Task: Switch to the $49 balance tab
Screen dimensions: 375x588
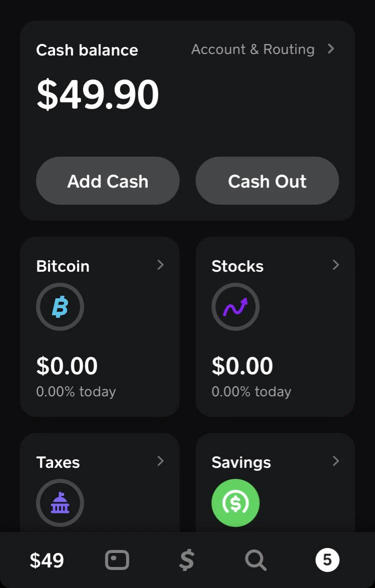Action: pyautogui.click(x=47, y=560)
